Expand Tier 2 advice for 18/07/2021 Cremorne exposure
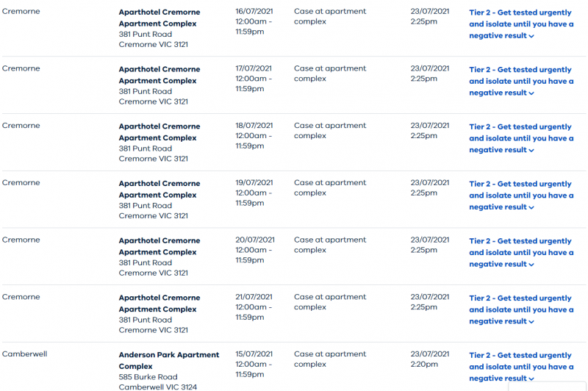 click(521, 138)
